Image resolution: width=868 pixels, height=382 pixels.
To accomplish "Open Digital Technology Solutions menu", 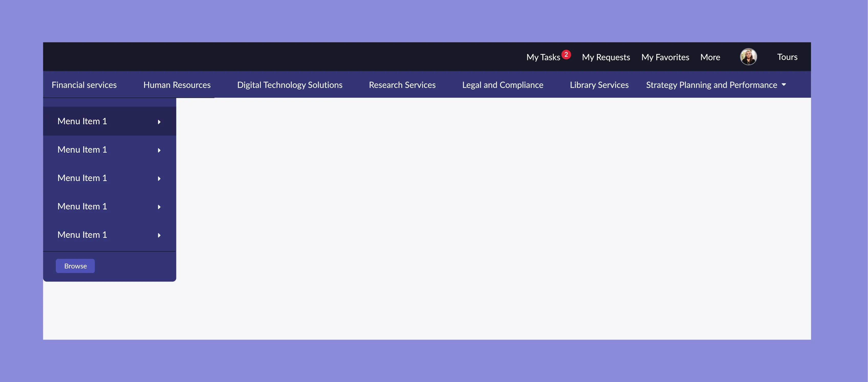I will [x=290, y=85].
